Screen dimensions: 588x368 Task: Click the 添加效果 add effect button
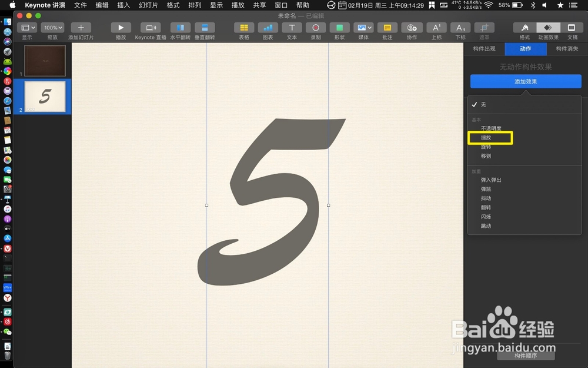(526, 81)
